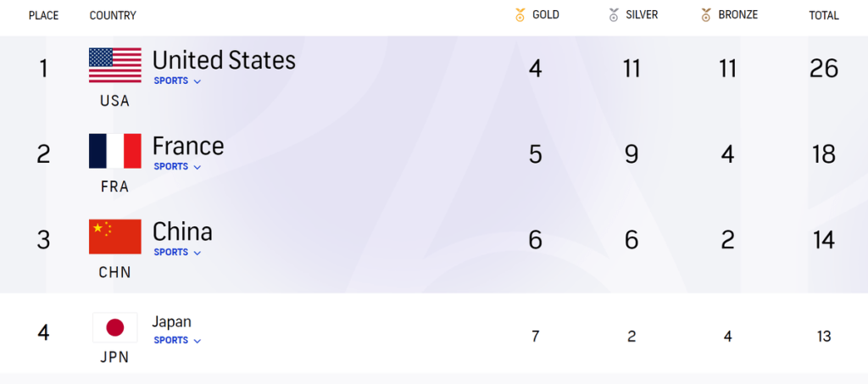Click the France flag icon
This screenshot has width=868, height=384.
[x=115, y=152]
